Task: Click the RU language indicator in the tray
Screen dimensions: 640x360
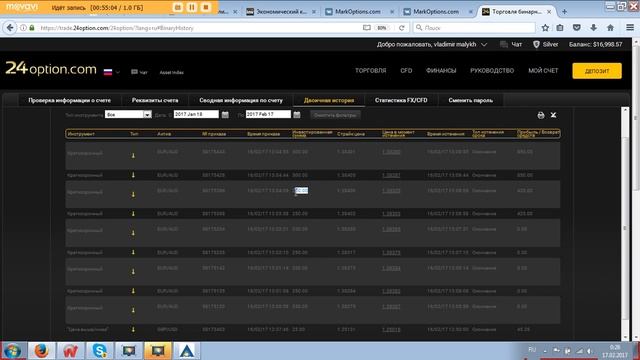Action: 532,349
